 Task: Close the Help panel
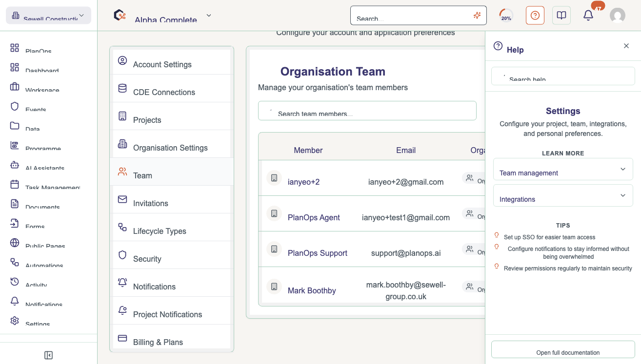pos(626,46)
